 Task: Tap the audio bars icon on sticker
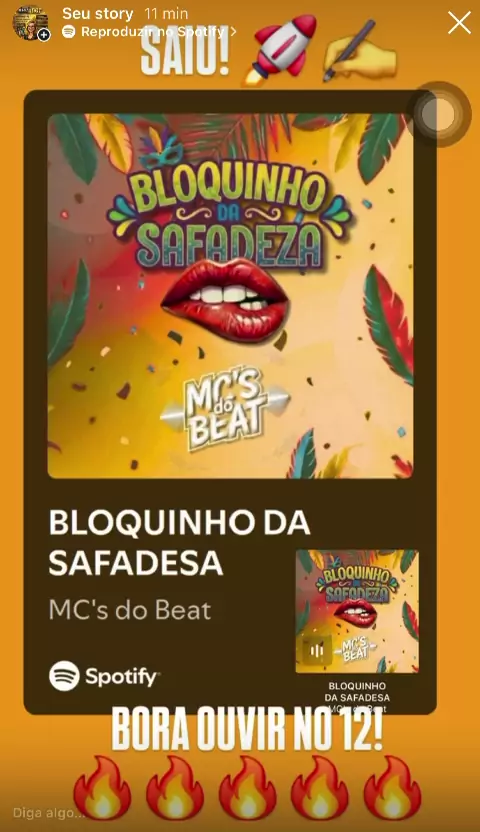tap(317, 651)
